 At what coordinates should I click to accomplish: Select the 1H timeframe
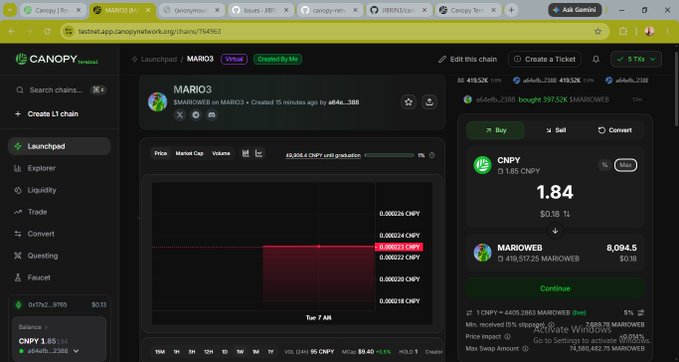(x=176, y=352)
